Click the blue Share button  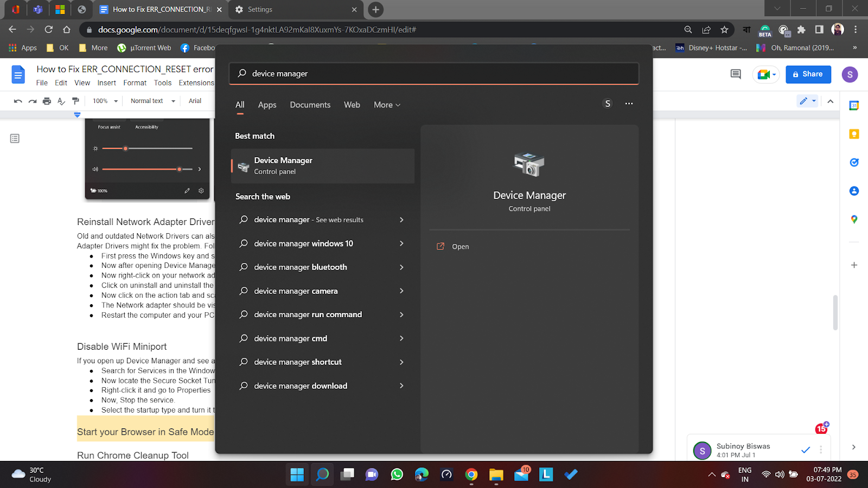point(808,74)
